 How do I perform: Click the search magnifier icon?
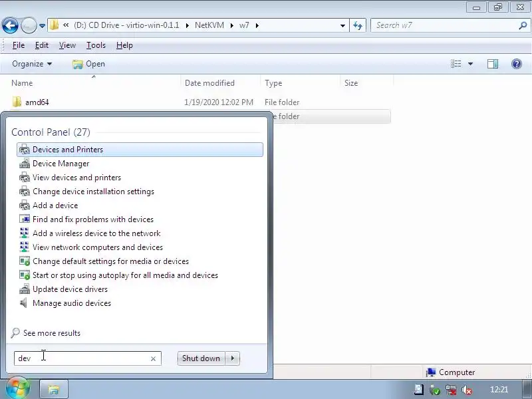click(523, 25)
